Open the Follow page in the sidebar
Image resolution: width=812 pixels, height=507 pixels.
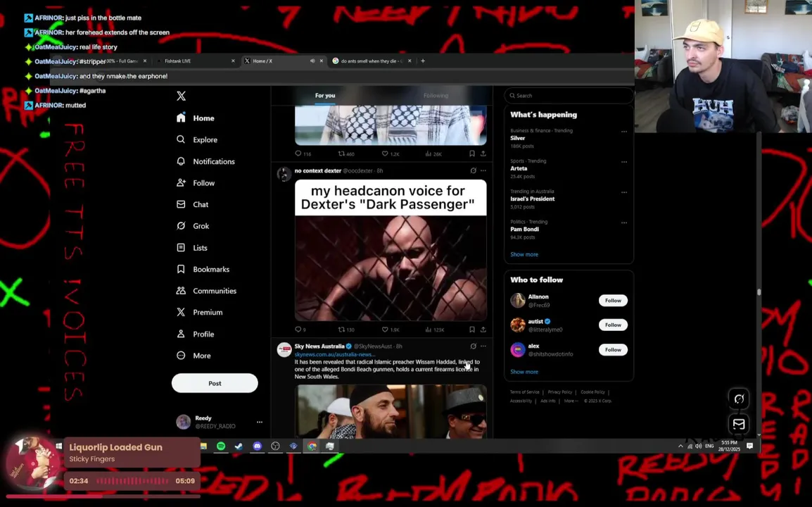point(195,183)
